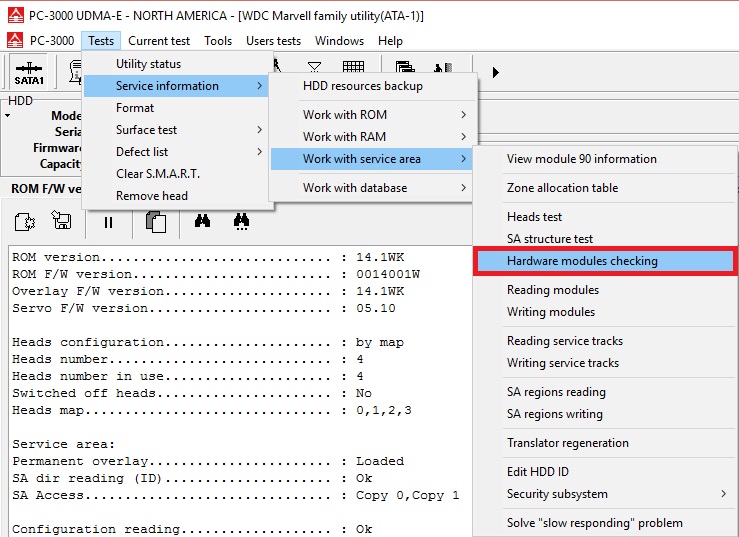Run SA structure test
The height and width of the screenshot is (537, 739).
(605, 239)
